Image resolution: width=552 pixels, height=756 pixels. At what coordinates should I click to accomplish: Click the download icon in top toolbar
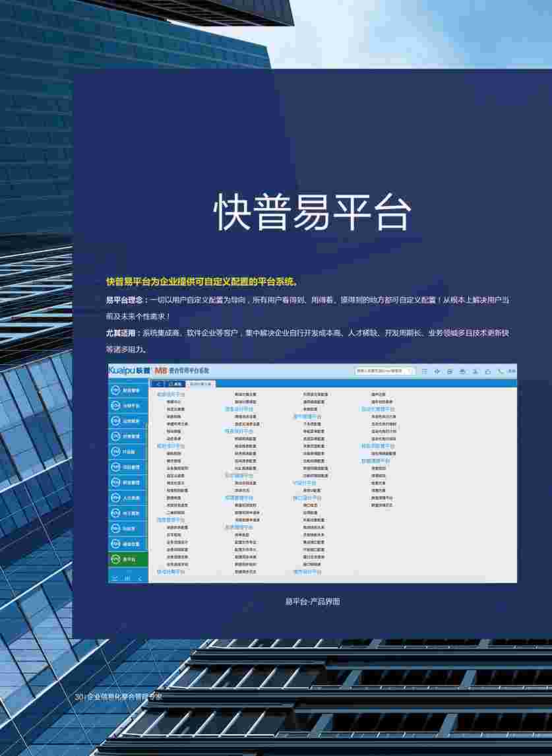click(x=475, y=371)
